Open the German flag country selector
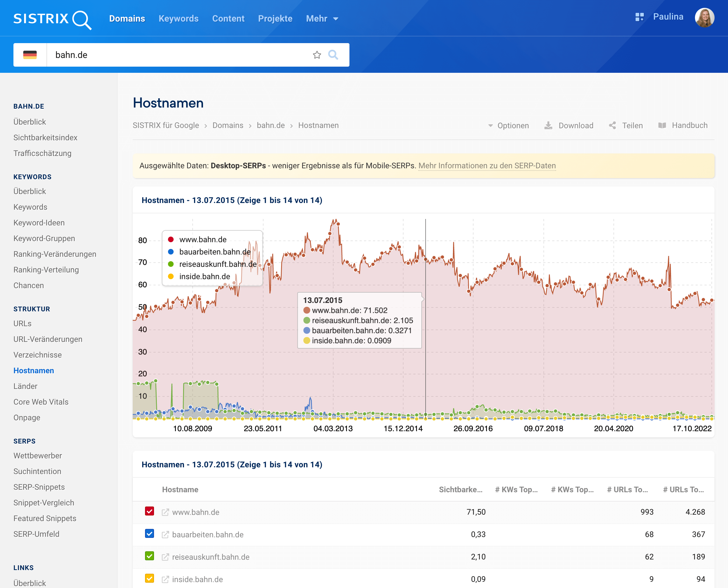The width and height of the screenshot is (728, 588). click(x=30, y=55)
